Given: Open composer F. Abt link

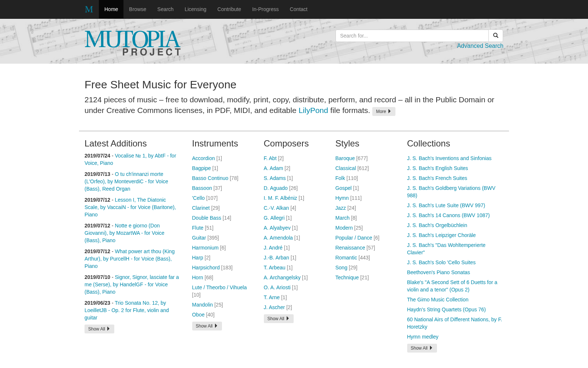Looking at the screenshot, I should [270, 158].
